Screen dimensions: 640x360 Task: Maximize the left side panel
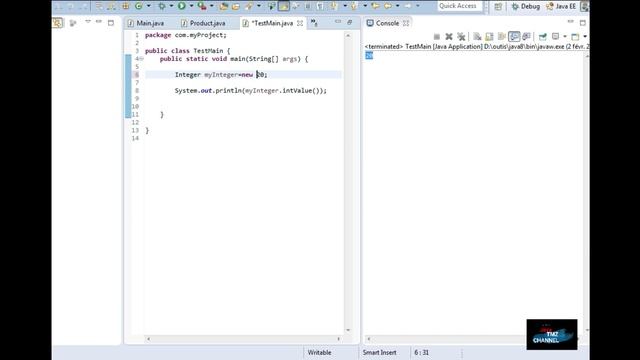point(111,23)
